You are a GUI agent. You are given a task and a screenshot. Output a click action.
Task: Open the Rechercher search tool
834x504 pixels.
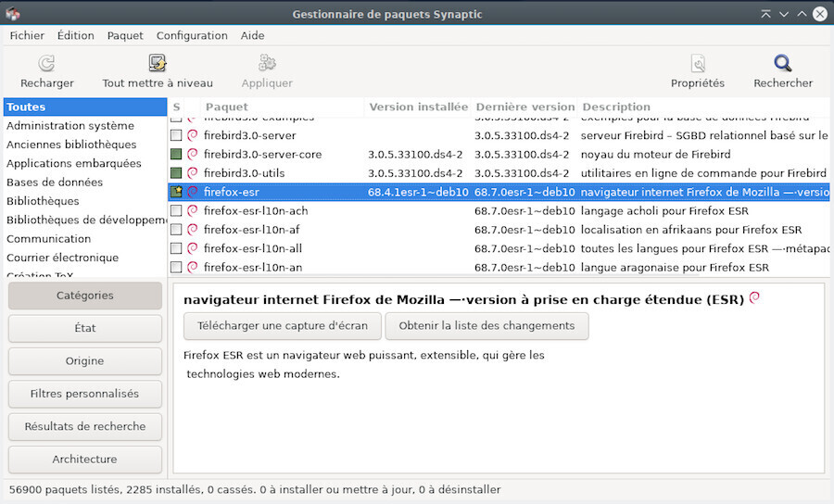pos(782,64)
